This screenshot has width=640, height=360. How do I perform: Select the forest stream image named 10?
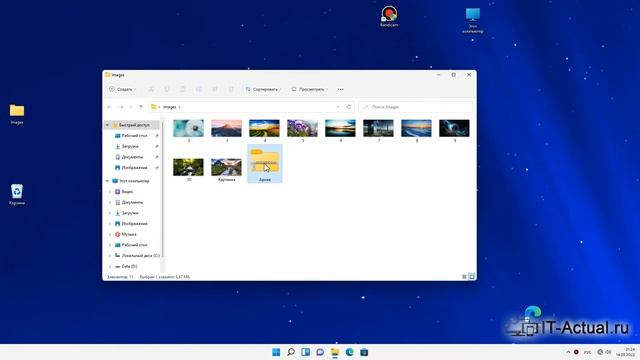coord(188,167)
